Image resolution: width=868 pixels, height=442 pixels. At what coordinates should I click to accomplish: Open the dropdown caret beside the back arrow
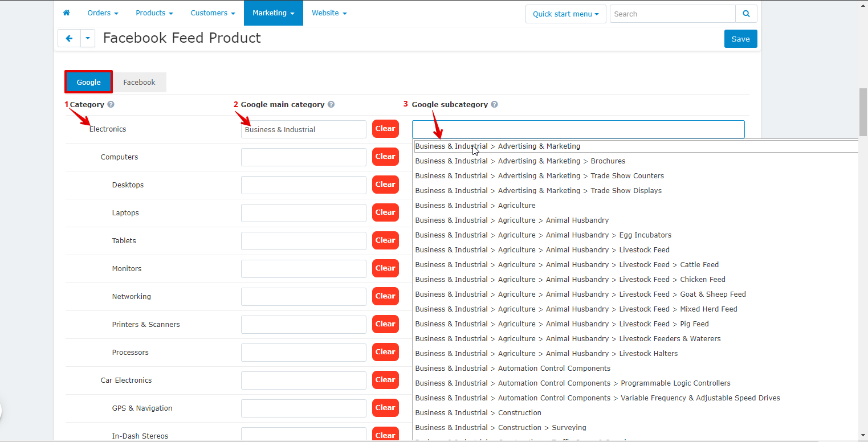click(x=88, y=38)
